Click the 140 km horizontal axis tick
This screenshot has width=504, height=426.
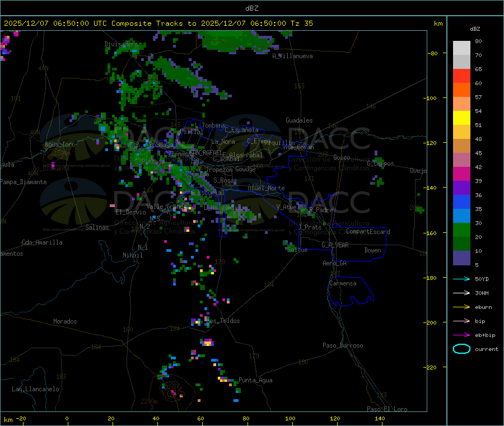pos(380,418)
